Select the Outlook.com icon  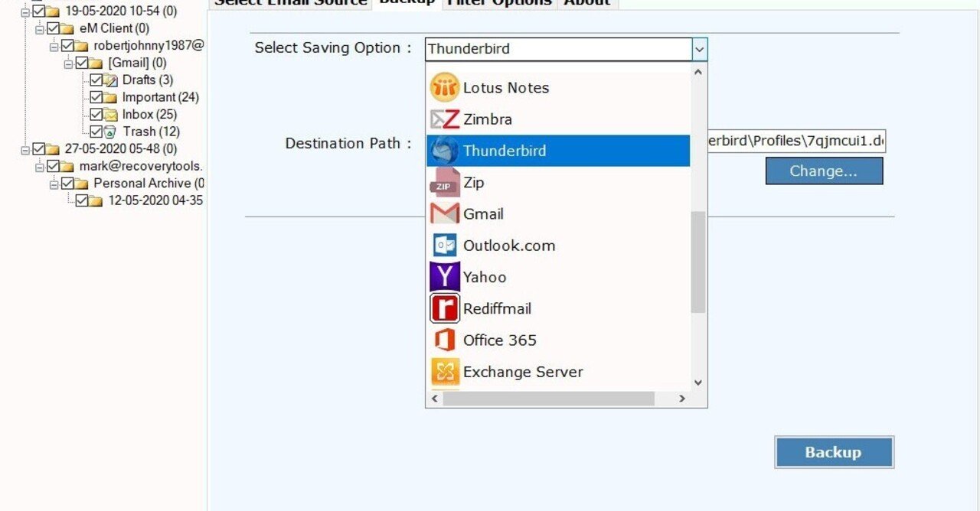[444, 245]
